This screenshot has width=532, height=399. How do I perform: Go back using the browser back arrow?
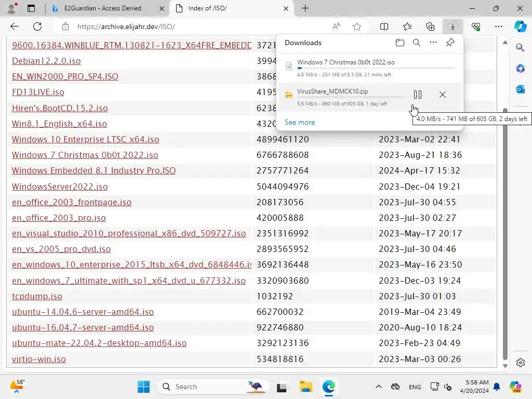click(x=15, y=26)
